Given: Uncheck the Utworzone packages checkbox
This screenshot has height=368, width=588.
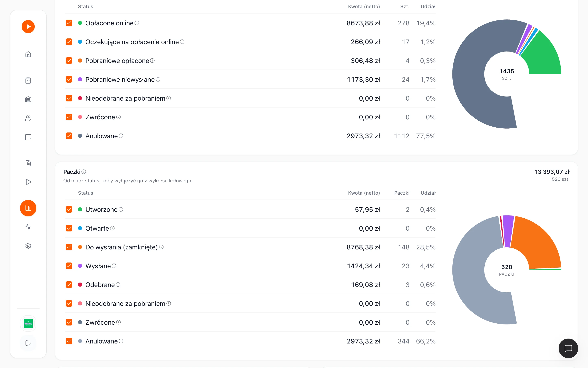Looking at the screenshot, I should [69, 209].
